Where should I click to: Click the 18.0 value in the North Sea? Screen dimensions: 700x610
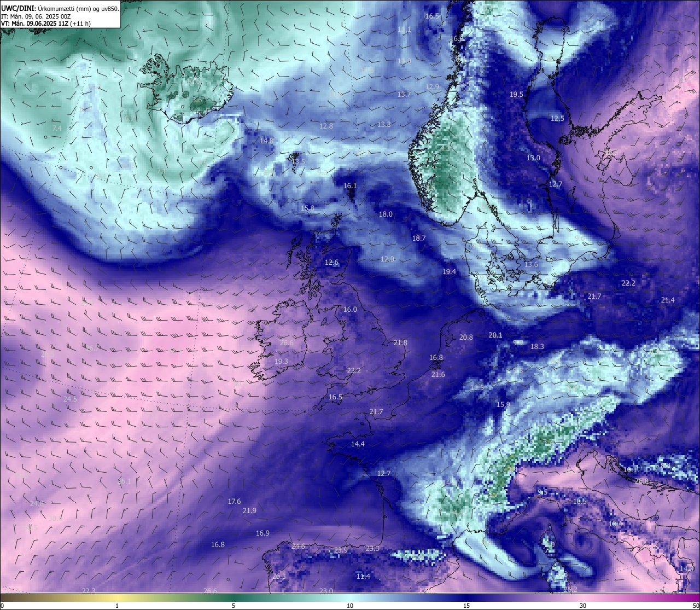point(386,214)
